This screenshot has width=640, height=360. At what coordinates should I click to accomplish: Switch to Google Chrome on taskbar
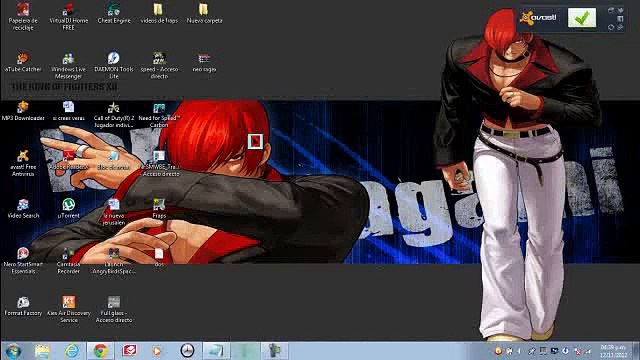pyautogui.click(x=100, y=351)
